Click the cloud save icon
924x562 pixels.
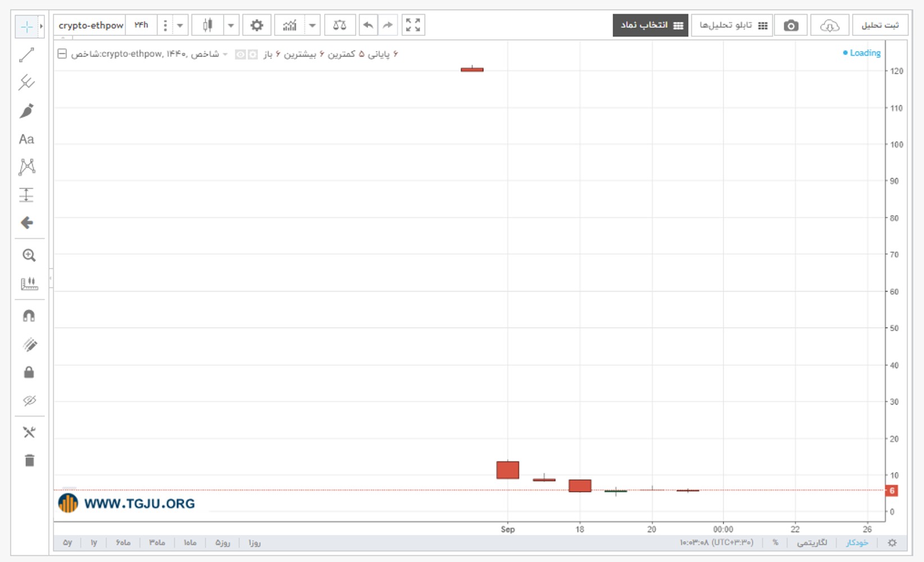coord(830,25)
